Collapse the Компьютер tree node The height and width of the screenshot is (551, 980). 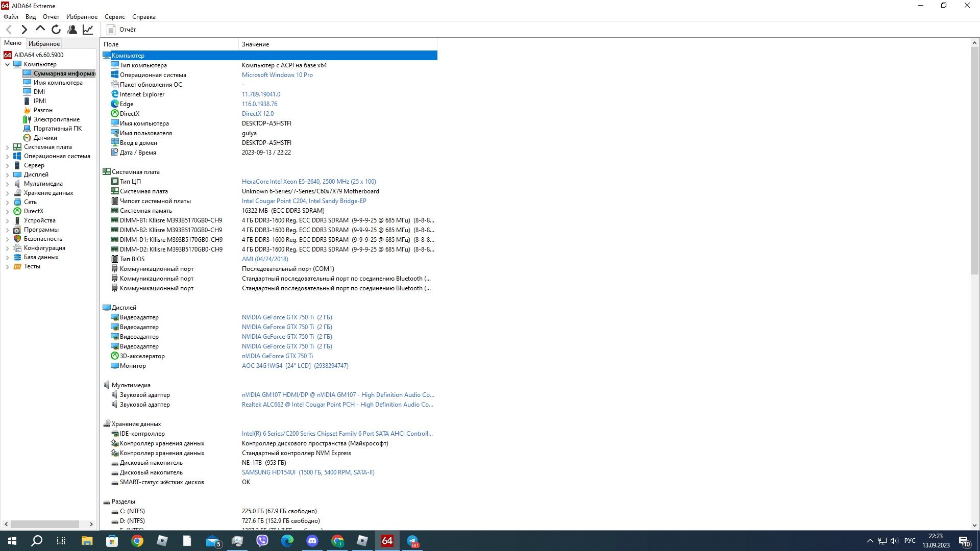coord(7,64)
